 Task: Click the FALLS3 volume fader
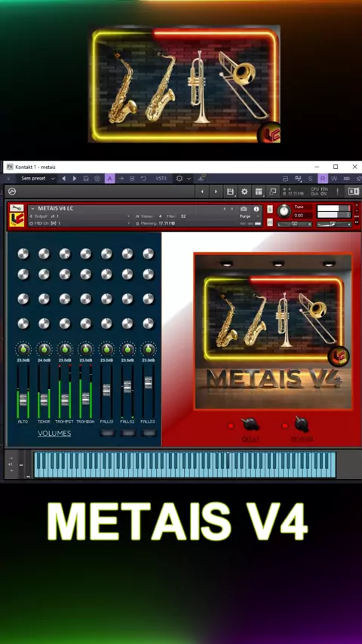[149, 383]
